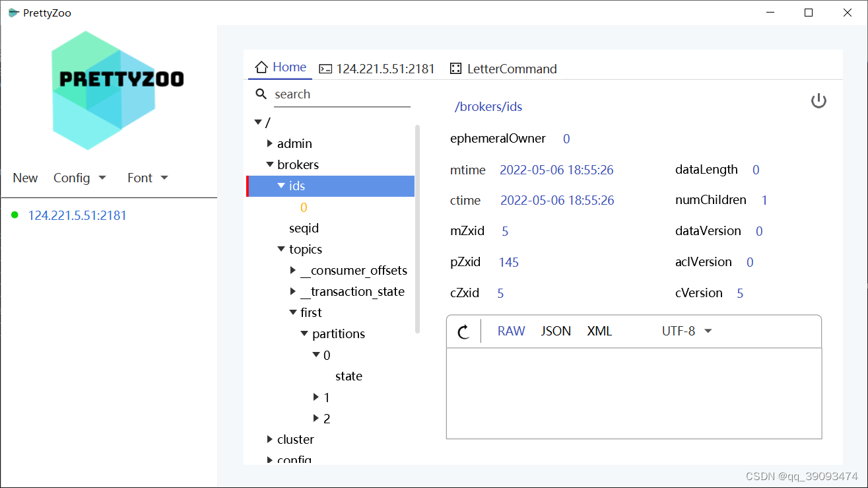Click the Home tab house icon
Viewport: 868px width, 488px height.
pyautogui.click(x=261, y=67)
